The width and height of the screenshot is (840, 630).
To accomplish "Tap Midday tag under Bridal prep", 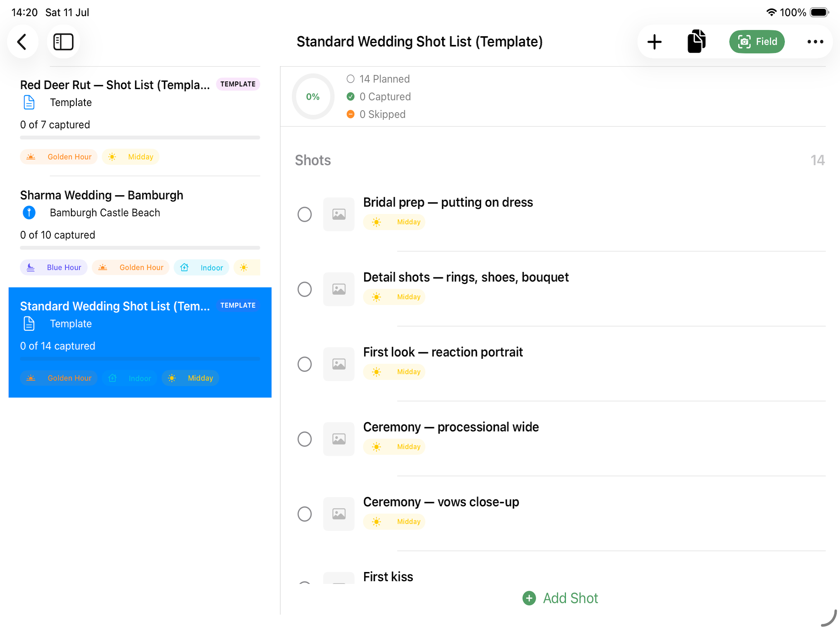I will [394, 222].
